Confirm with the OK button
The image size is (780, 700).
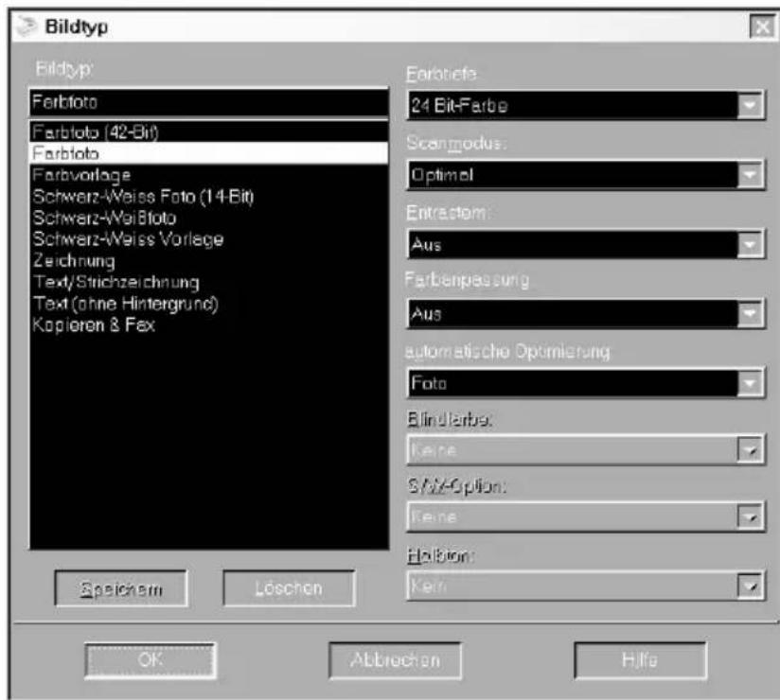tap(151, 660)
